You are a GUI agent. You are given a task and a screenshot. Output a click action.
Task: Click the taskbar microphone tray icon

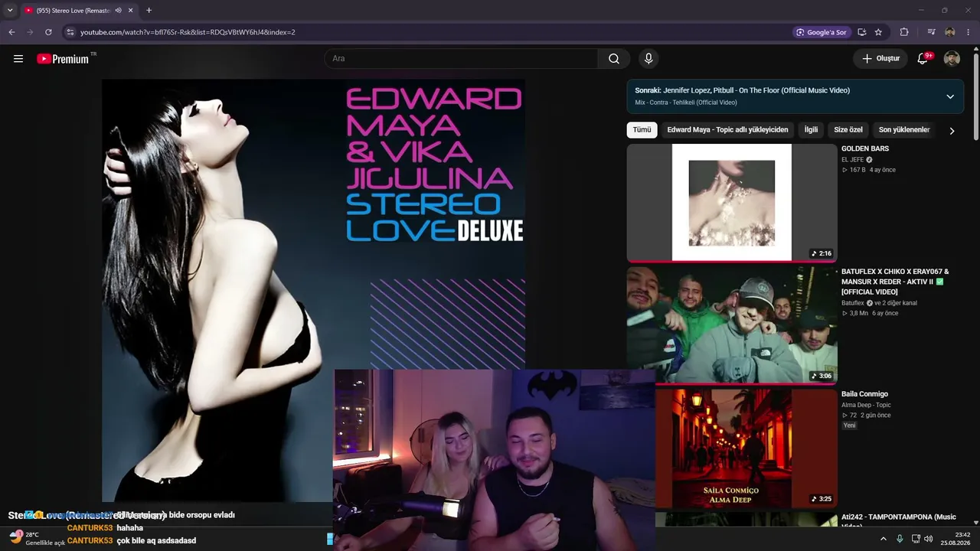(x=900, y=539)
